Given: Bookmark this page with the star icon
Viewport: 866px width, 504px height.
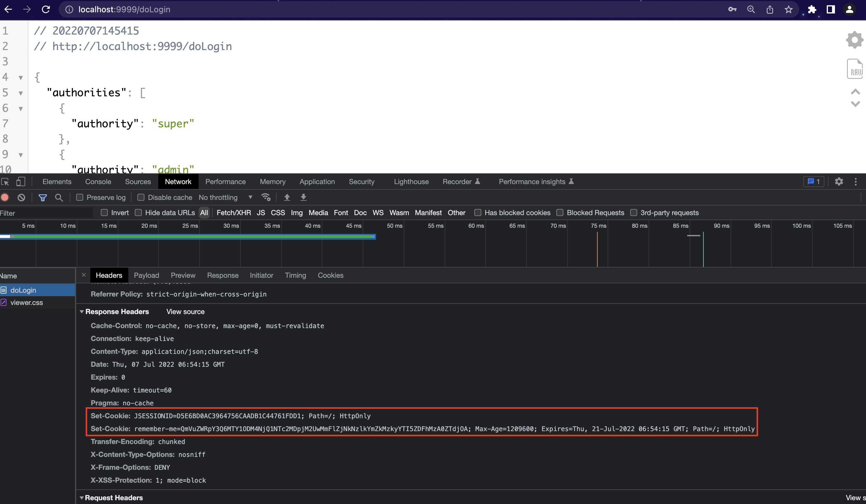Looking at the screenshot, I should pos(789,9).
